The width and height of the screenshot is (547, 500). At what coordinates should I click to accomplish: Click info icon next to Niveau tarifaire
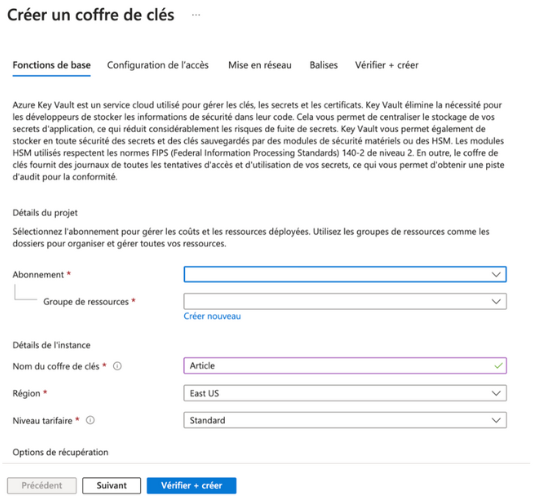pyautogui.click(x=90, y=420)
